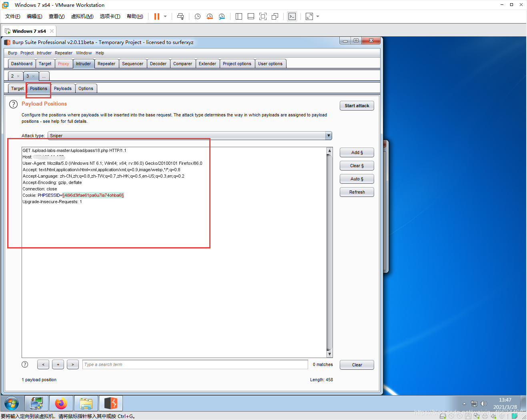
Task: Click the Burp Suite icon in the taskbar
Action: click(110, 404)
